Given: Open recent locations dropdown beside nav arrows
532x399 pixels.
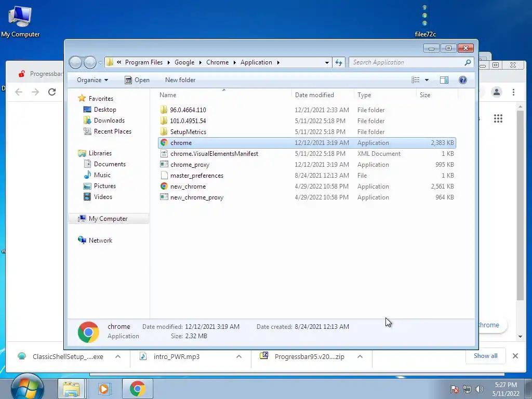Looking at the screenshot, I should [x=100, y=63].
